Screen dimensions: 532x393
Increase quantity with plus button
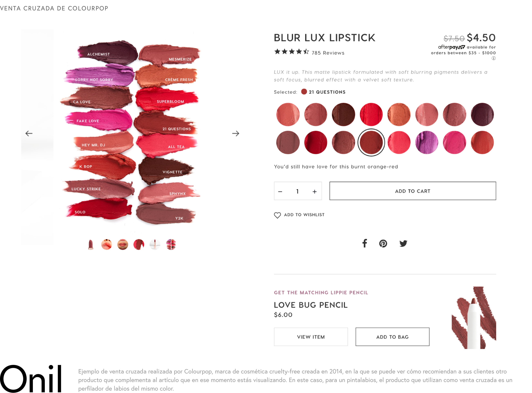pos(315,192)
